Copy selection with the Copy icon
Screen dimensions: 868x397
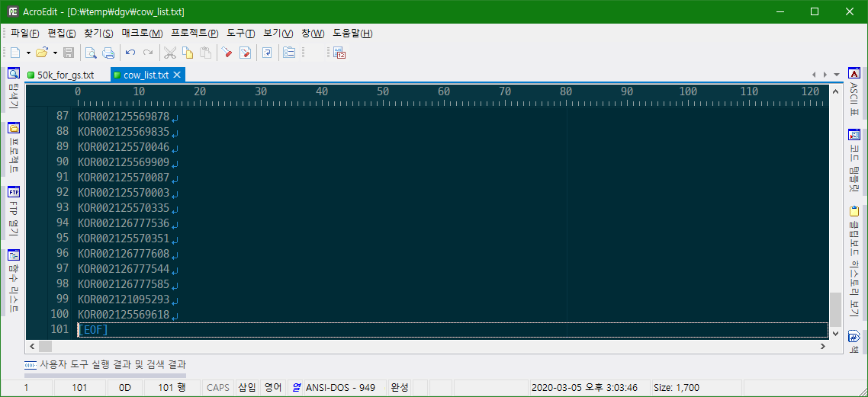(x=188, y=53)
